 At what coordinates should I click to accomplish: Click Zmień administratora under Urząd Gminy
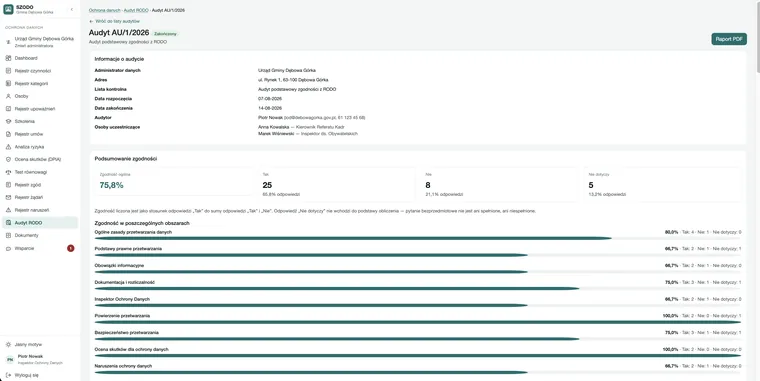[33, 46]
